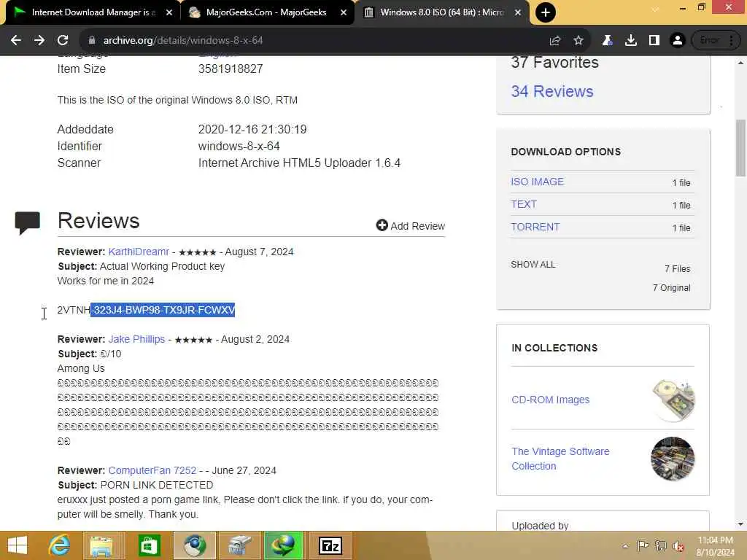Click the 7 Original text
The image size is (747, 560).
[672, 287]
